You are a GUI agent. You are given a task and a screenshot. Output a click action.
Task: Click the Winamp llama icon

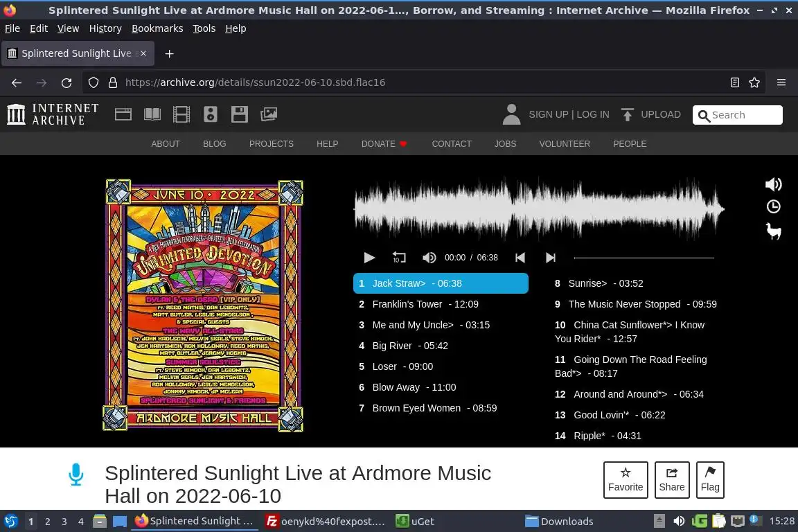point(774,231)
